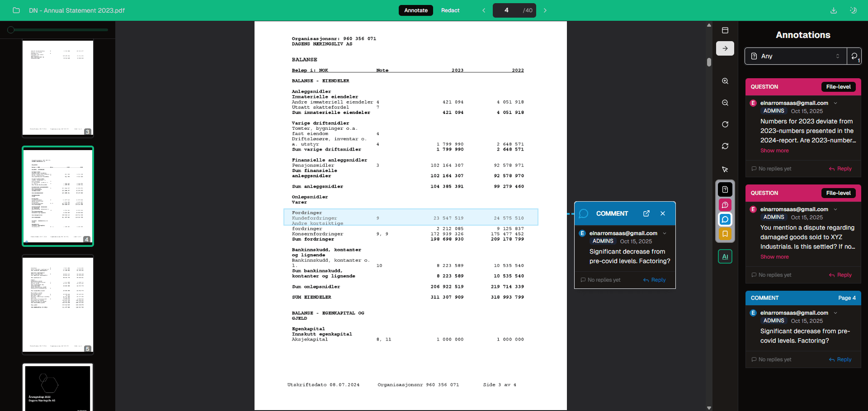Switch to the Redact tab

pos(450,10)
